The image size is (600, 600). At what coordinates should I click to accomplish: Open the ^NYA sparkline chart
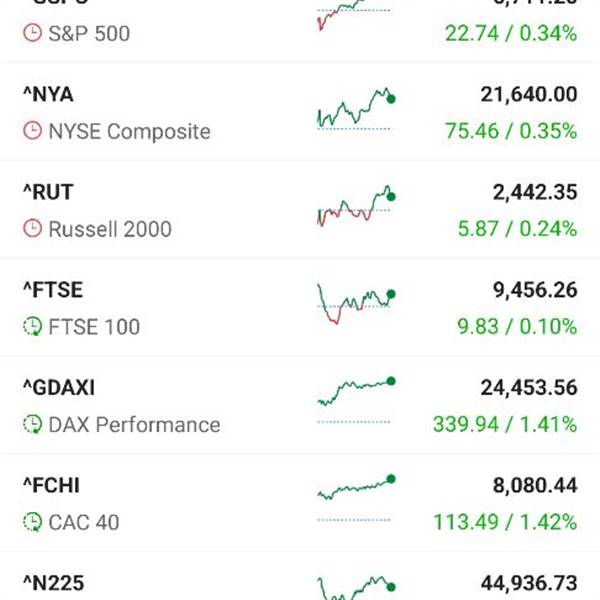tap(355, 109)
